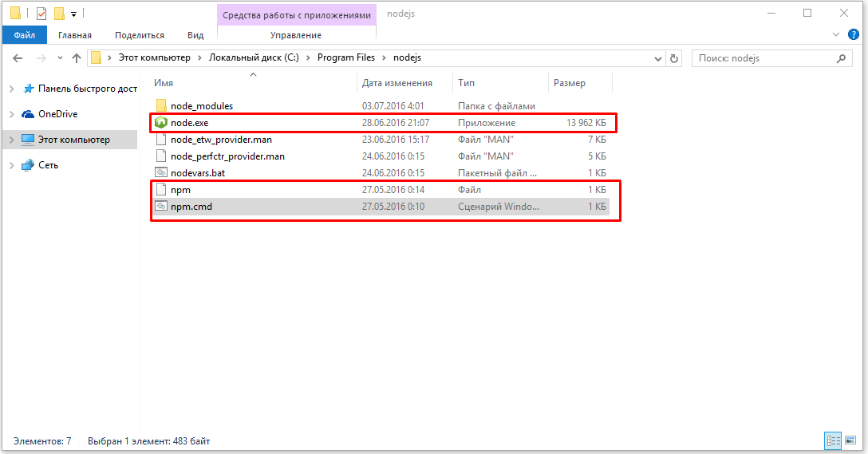This screenshot has width=868, height=454.
Task: Click New folder quick access icon
Action: (59, 13)
